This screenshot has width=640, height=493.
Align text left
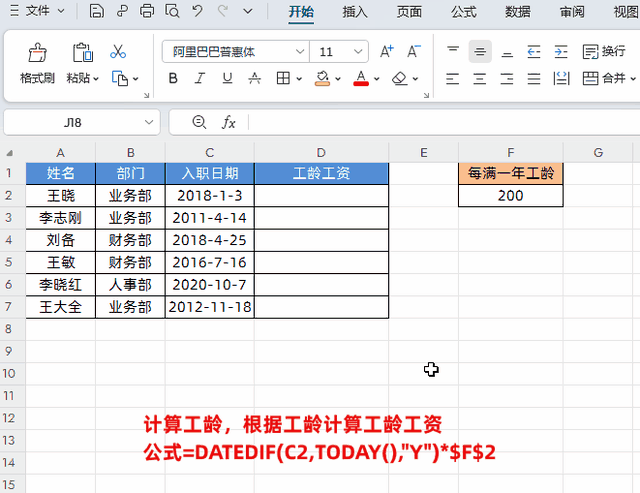(452, 78)
